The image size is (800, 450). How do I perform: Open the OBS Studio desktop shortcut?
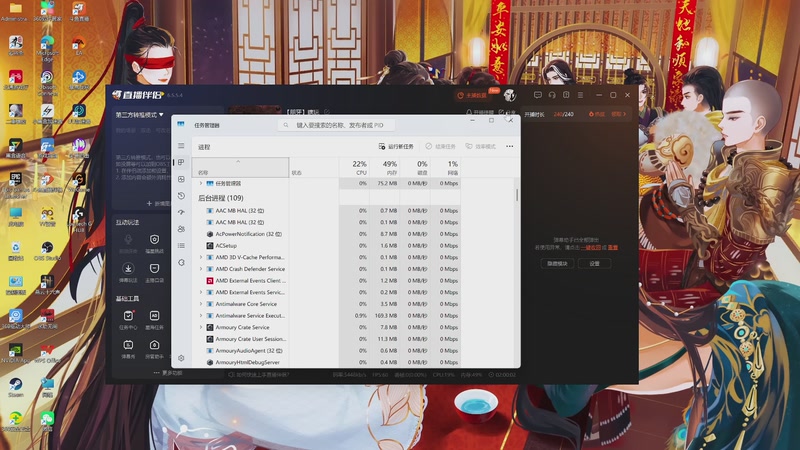pos(47,251)
